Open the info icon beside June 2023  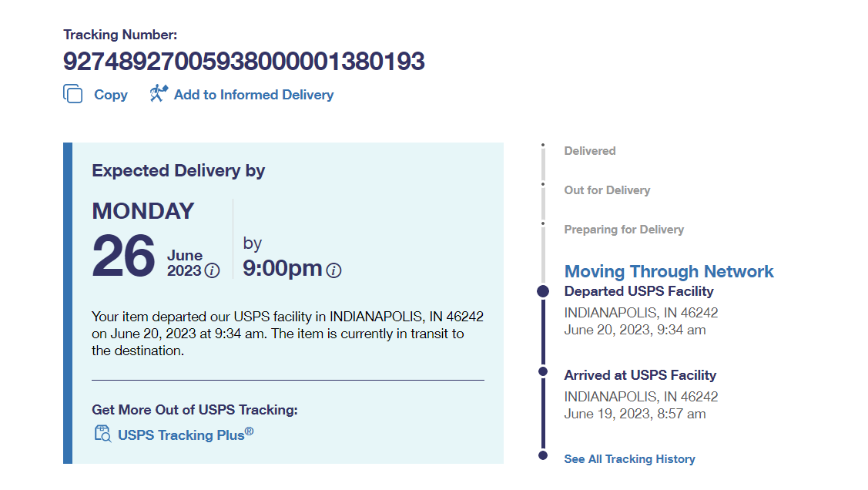[212, 271]
